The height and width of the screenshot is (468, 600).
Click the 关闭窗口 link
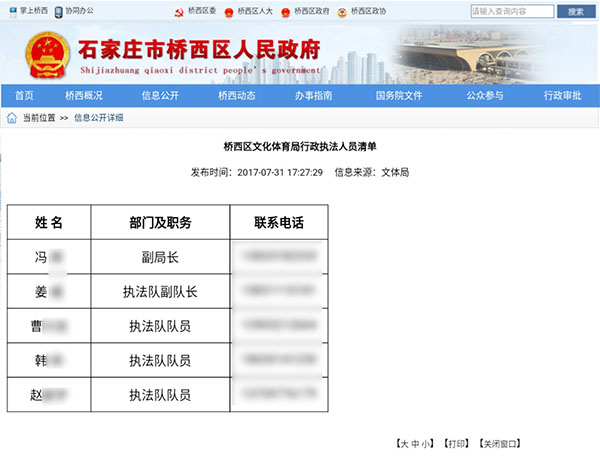tap(500, 444)
